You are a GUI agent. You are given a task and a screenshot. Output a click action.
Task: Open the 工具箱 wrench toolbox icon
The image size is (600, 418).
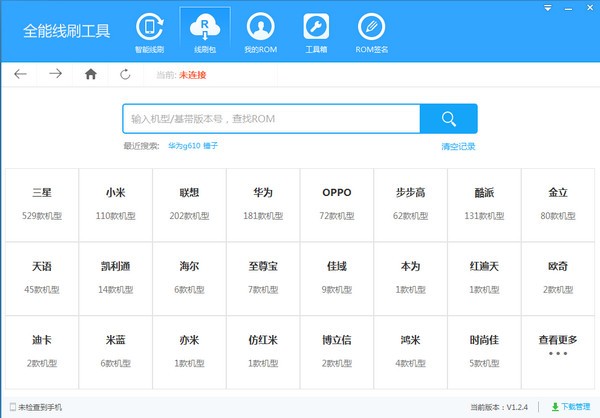click(316, 27)
